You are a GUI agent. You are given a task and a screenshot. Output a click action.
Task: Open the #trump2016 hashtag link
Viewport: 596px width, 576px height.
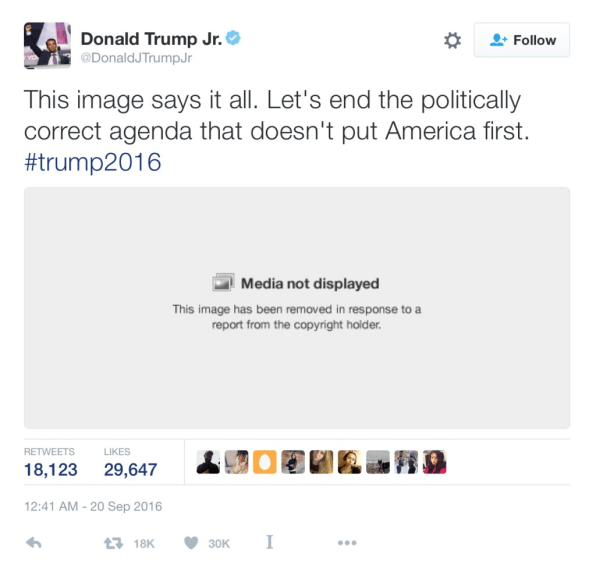(93, 162)
